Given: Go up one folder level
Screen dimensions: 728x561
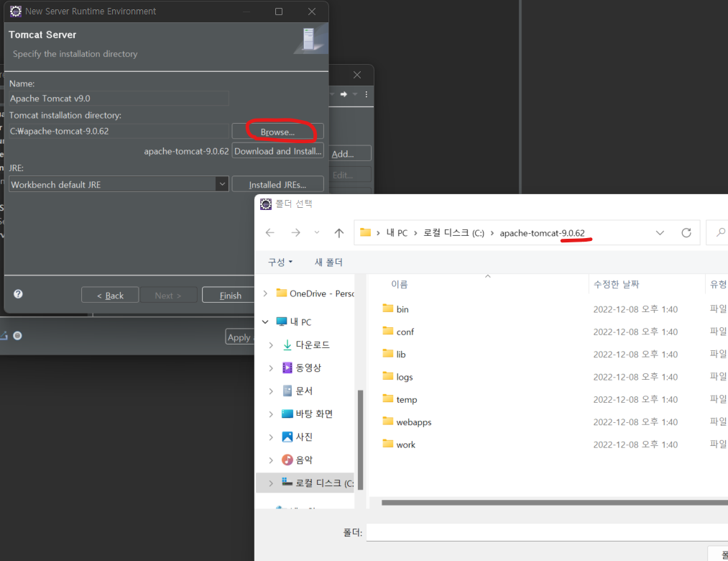Looking at the screenshot, I should click(x=339, y=233).
